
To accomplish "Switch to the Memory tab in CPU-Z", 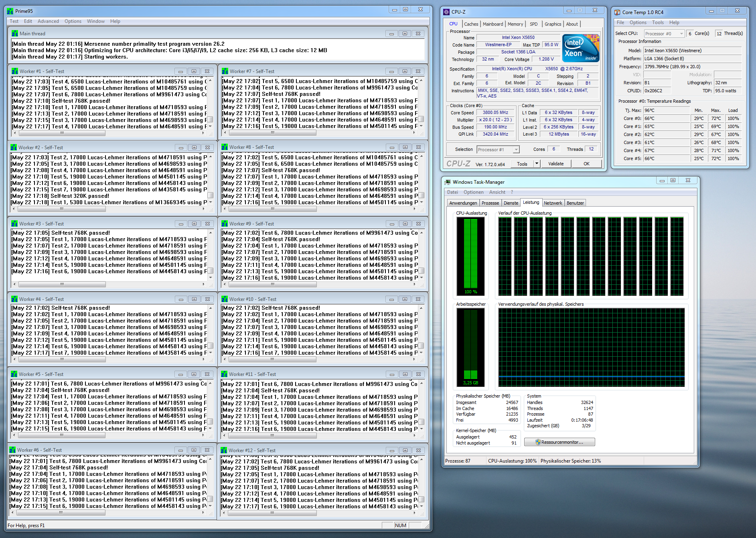I will 515,24.
